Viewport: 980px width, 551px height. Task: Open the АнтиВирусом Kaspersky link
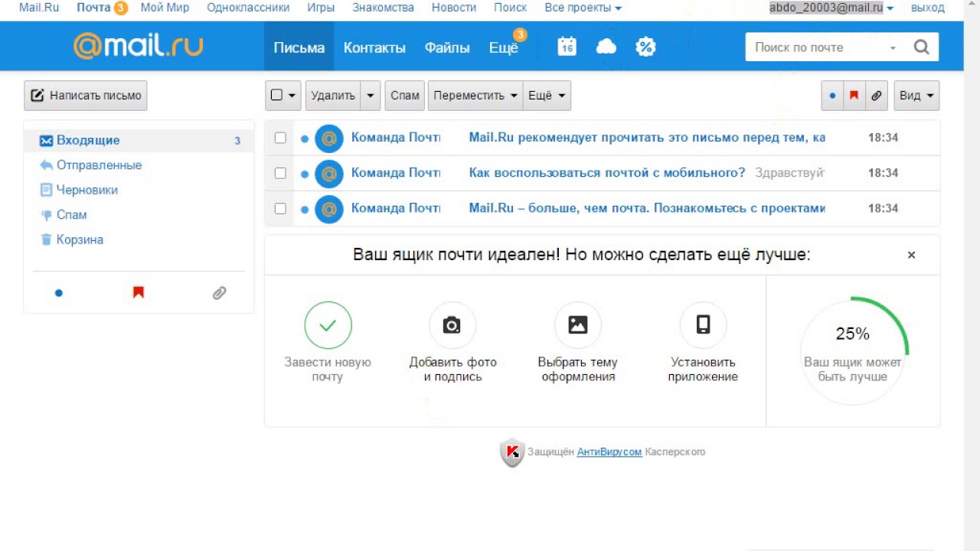pyautogui.click(x=609, y=452)
